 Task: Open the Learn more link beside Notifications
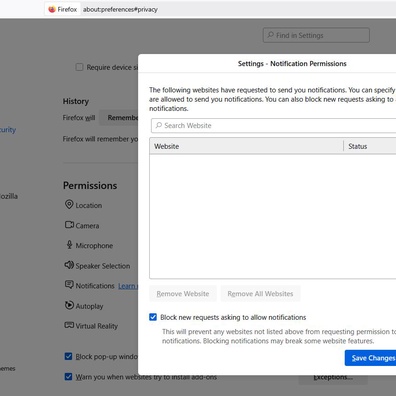point(128,286)
